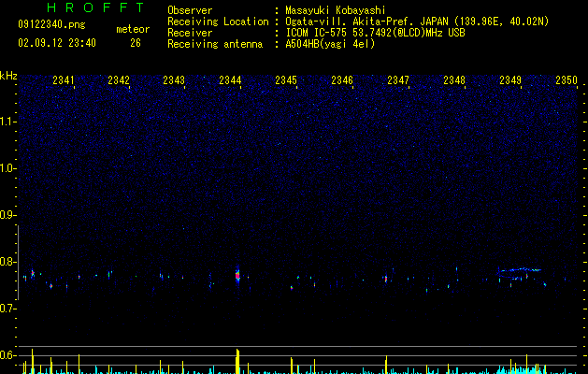The image size is (588, 374).
Task: Click the 0.8 kHz frequency label
Action: 7,262
